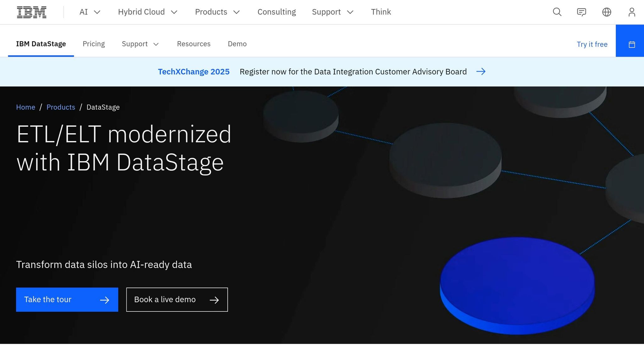Click the Try it free link
644x362 pixels.
(592, 44)
